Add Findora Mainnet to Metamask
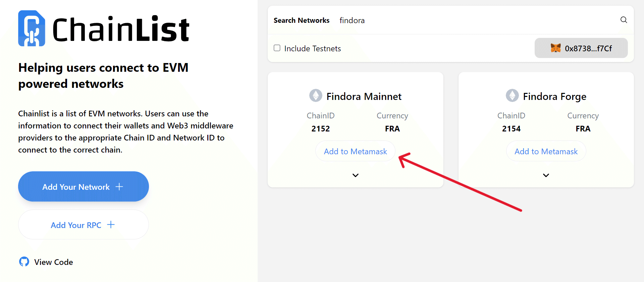 point(355,151)
